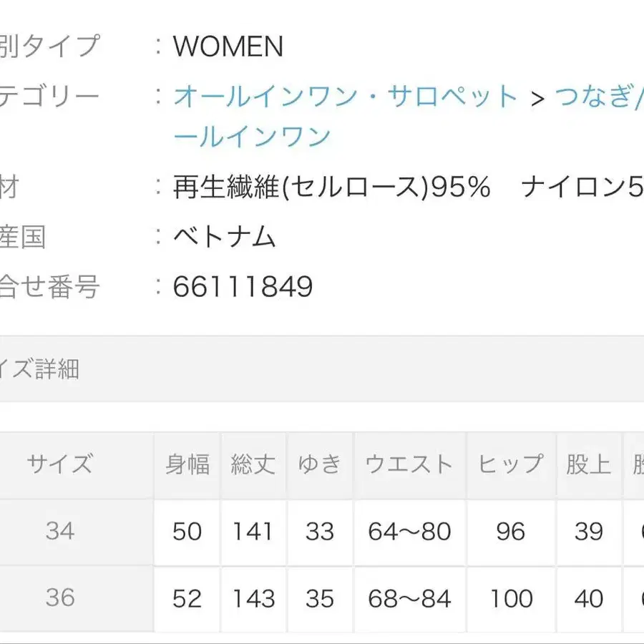This screenshot has height=644, width=644.
Task: Click the WOMEN gender type value
Action: click(228, 47)
